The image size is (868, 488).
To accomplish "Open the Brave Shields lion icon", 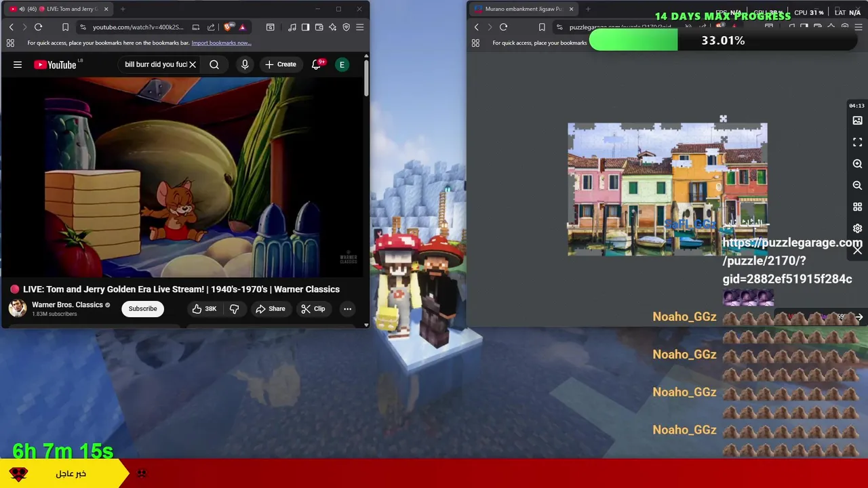I will (228, 27).
